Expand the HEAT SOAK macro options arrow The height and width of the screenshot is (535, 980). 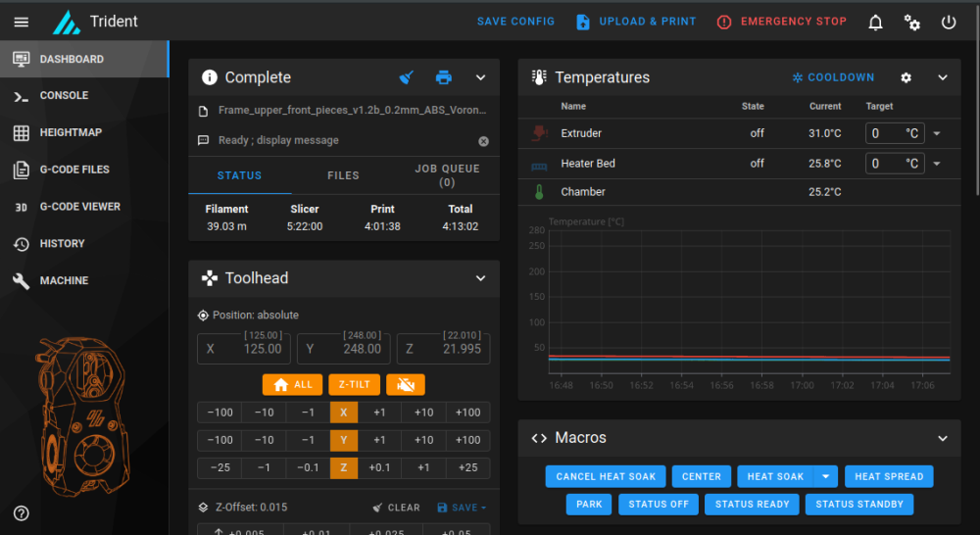tap(825, 476)
